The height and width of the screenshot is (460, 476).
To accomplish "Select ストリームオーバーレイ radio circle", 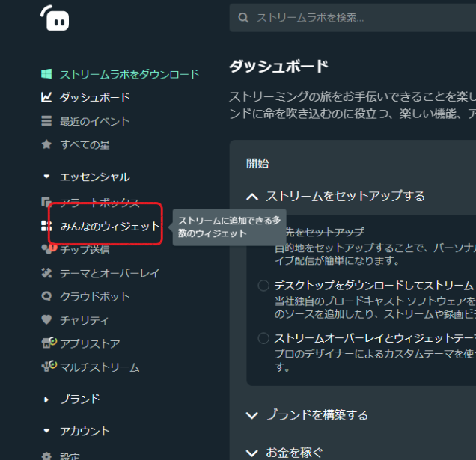I will pos(263,338).
